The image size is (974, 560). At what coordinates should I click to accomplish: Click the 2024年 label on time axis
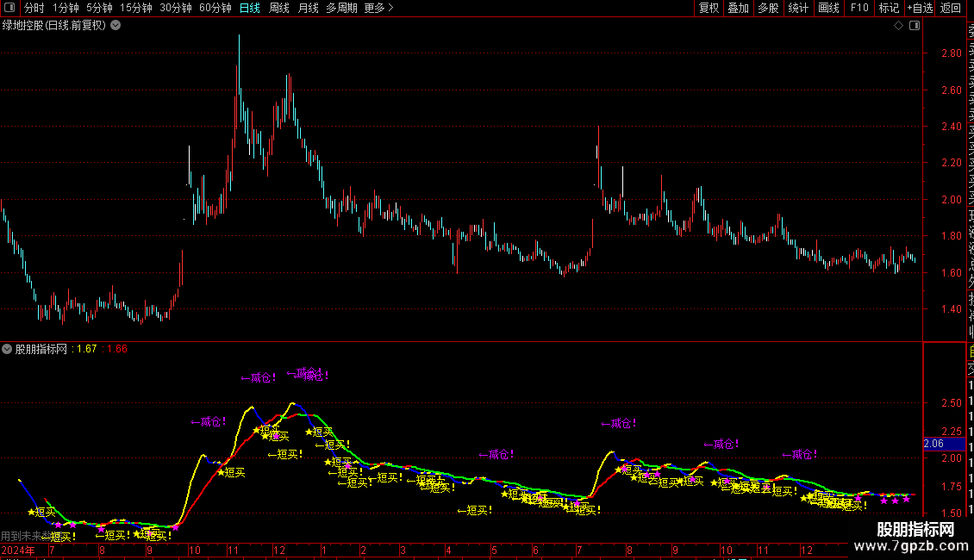click(x=18, y=550)
